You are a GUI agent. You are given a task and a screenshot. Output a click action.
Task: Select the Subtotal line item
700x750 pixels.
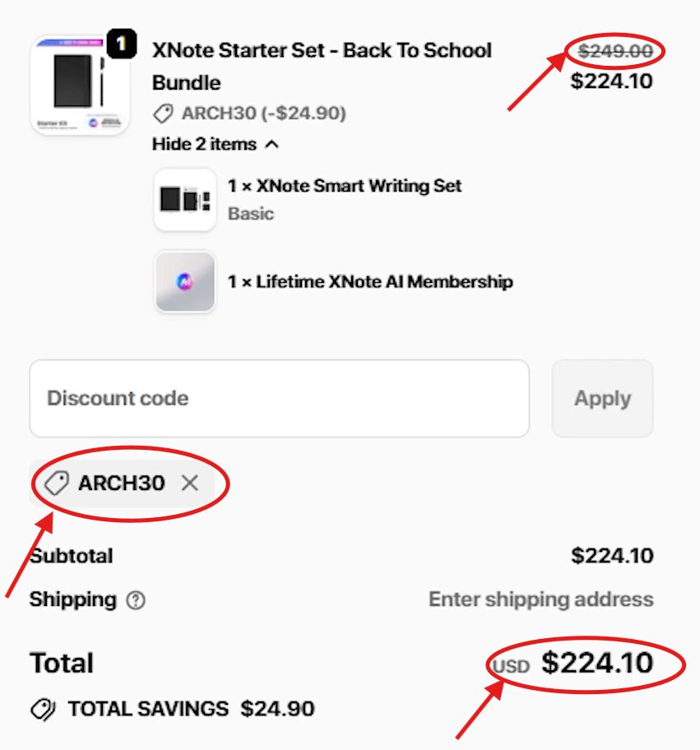[x=71, y=556]
